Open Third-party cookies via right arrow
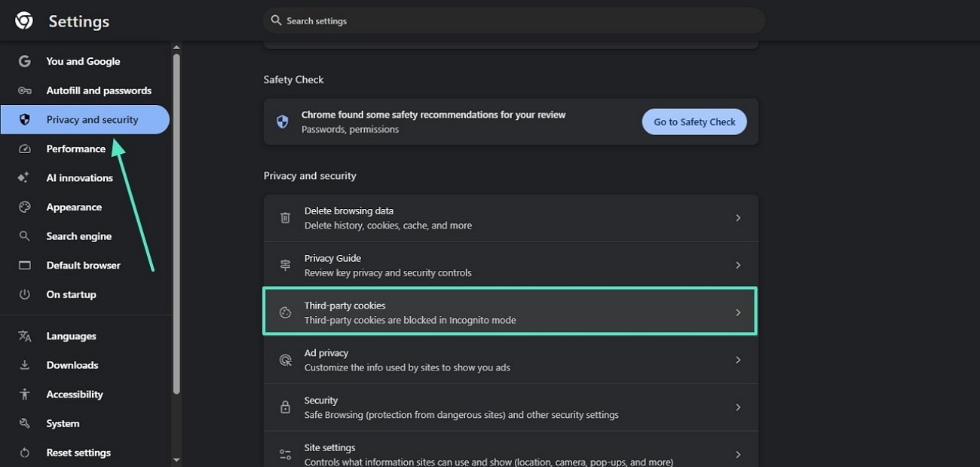This screenshot has width=980, height=467. coord(738,312)
